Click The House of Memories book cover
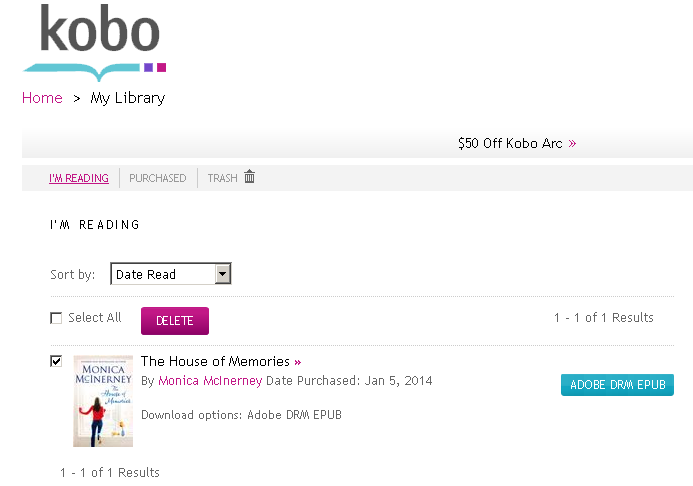 coord(103,401)
